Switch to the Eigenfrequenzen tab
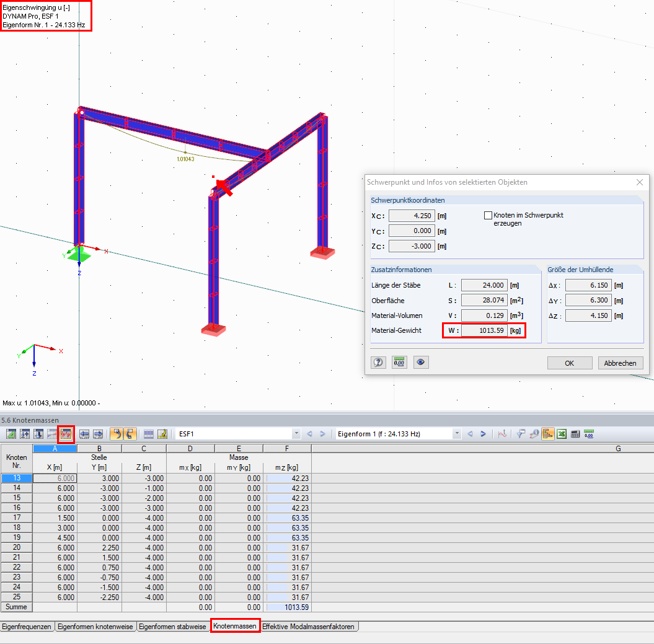 (x=27, y=627)
